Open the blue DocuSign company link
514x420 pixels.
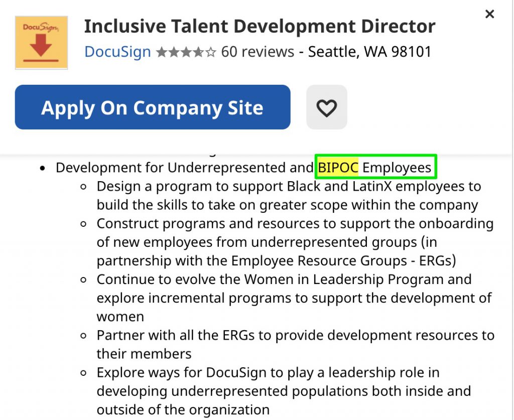[117, 52]
